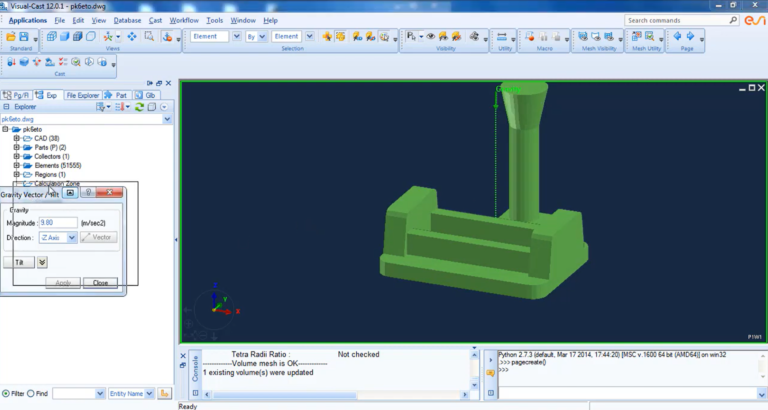
Task: Open the second Element selection dropdown
Action: (310, 37)
